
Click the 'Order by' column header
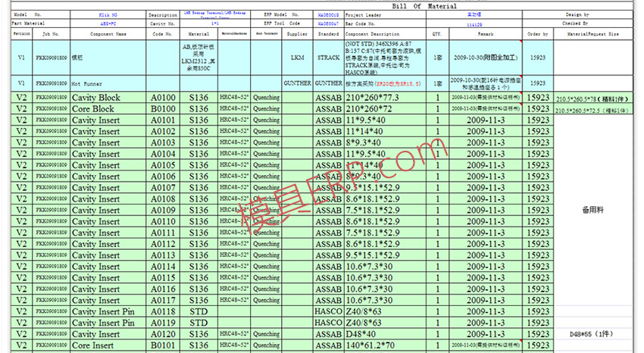coord(537,34)
